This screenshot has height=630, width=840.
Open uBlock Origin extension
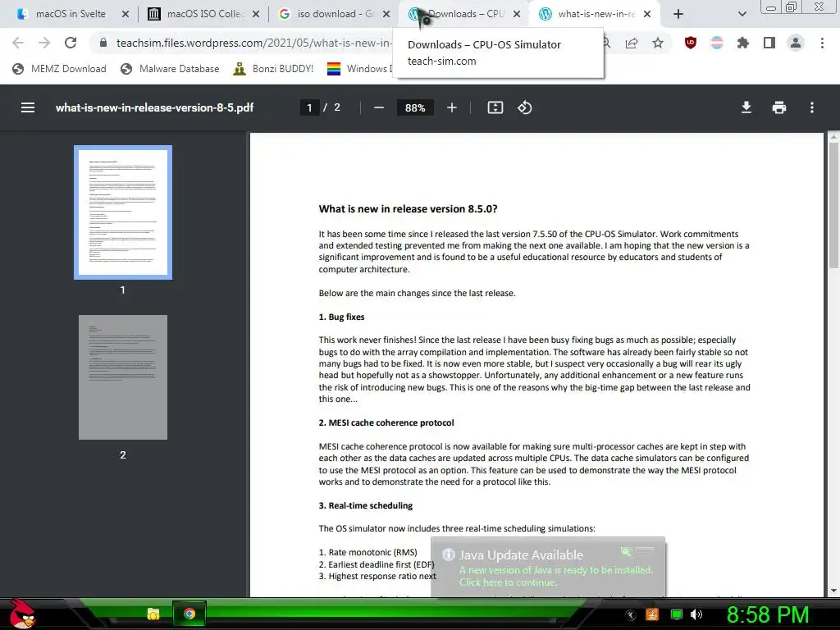tap(691, 43)
